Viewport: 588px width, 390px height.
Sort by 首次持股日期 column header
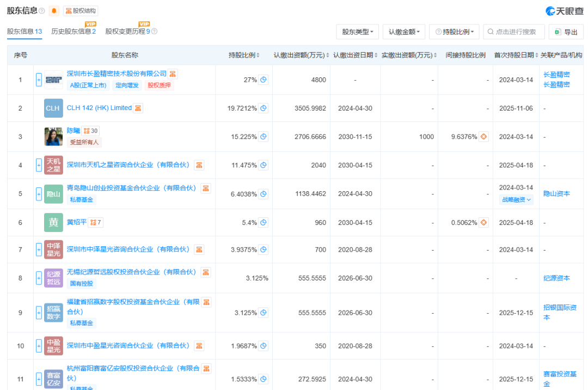pos(516,55)
